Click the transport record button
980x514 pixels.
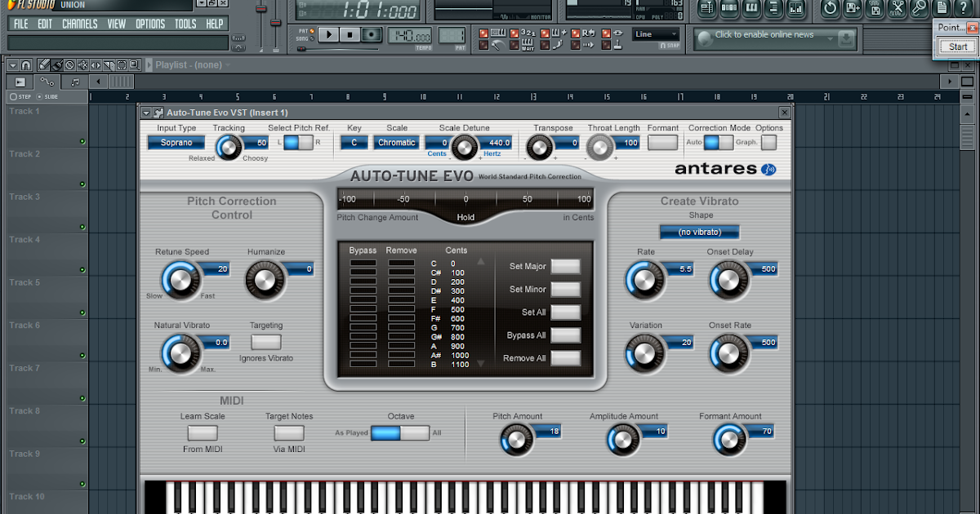tap(372, 34)
